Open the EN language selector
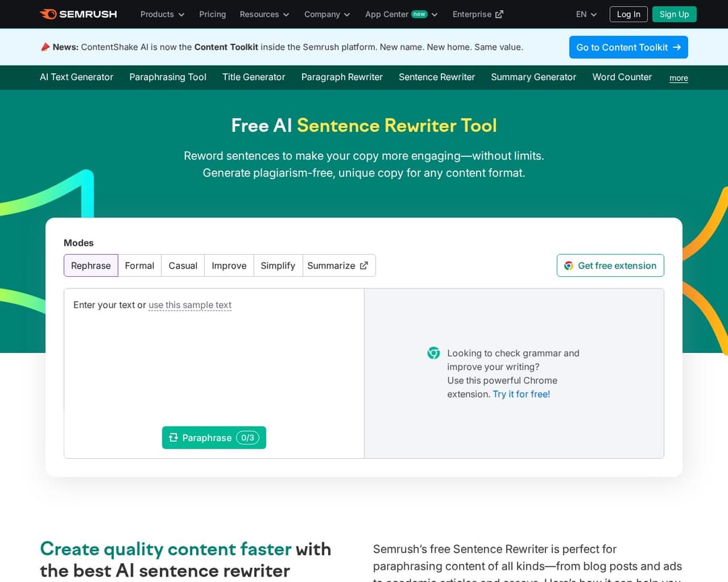The image size is (728, 582). pyautogui.click(x=585, y=14)
